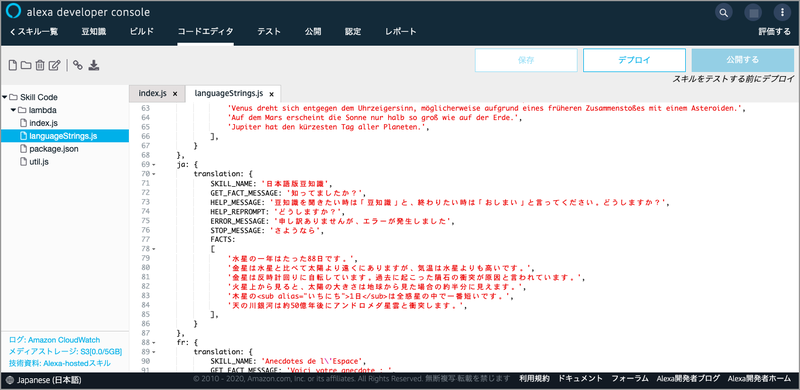Click the ERROR_MESSAGE line 75

tap(332, 221)
